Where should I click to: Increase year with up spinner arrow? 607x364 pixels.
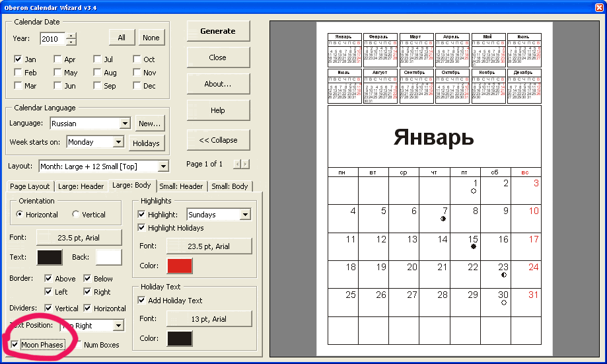(71, 36)
